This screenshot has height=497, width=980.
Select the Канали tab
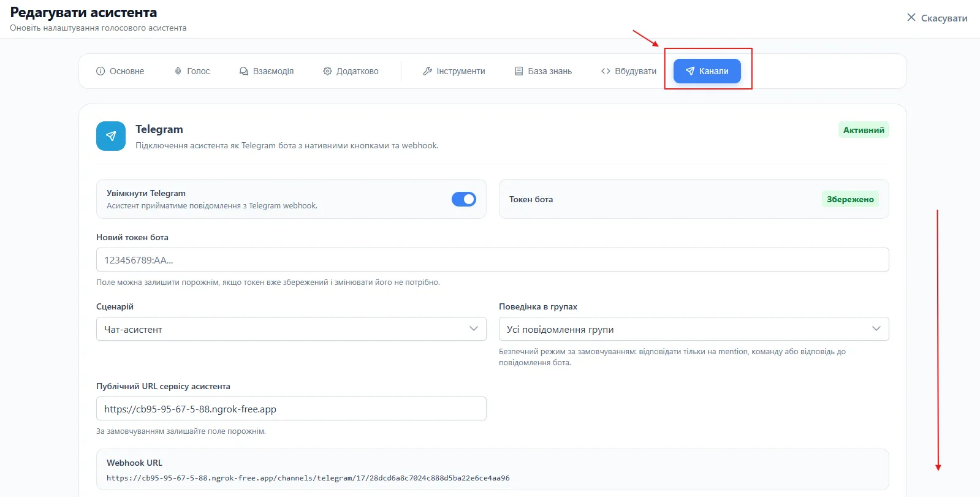pyautogui.click(x=707, y=71)
